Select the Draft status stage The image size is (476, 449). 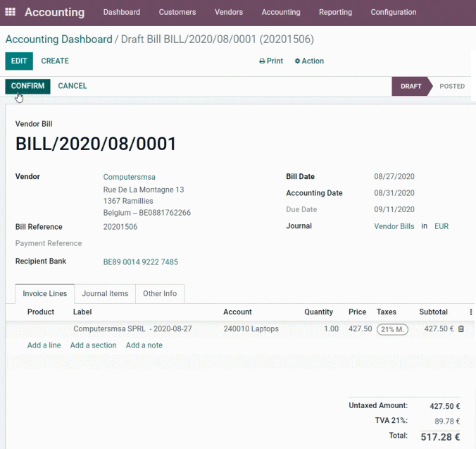pos(411,86)
